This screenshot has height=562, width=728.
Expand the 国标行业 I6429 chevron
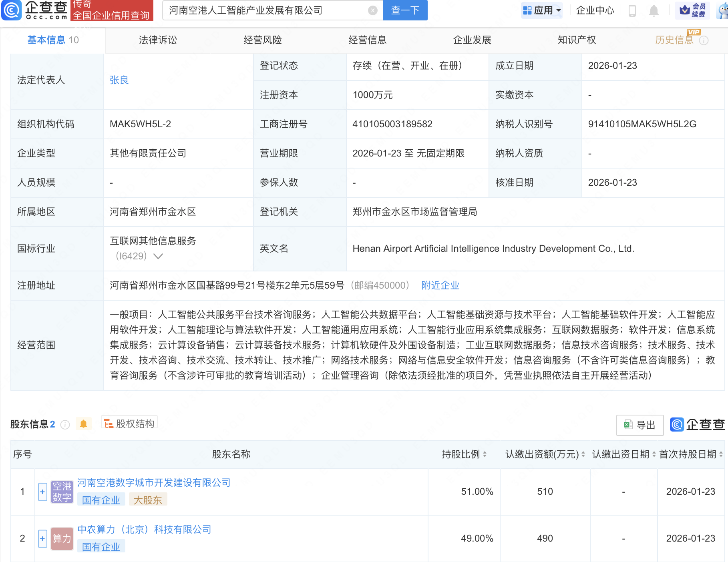(x=158, y=256)
